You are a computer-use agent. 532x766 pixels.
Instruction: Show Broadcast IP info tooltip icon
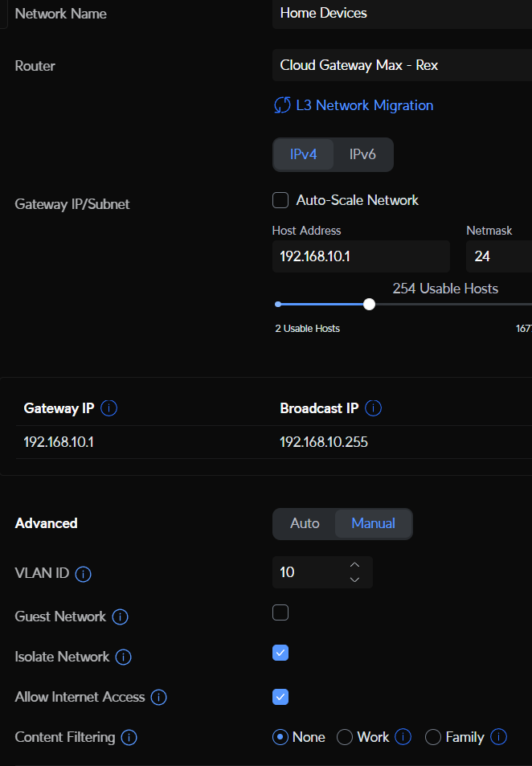click(x=373, y=408)
